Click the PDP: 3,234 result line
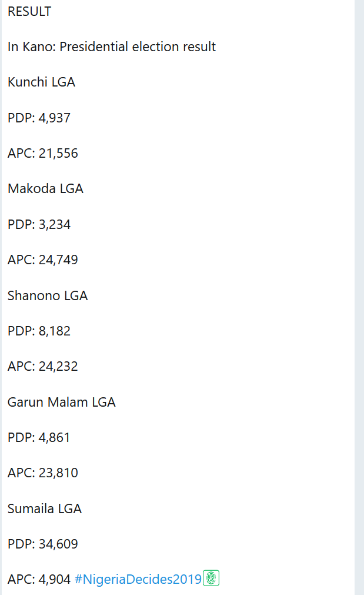Image resolution: width=364 pixels, height=595 pixels. [39, 224]
